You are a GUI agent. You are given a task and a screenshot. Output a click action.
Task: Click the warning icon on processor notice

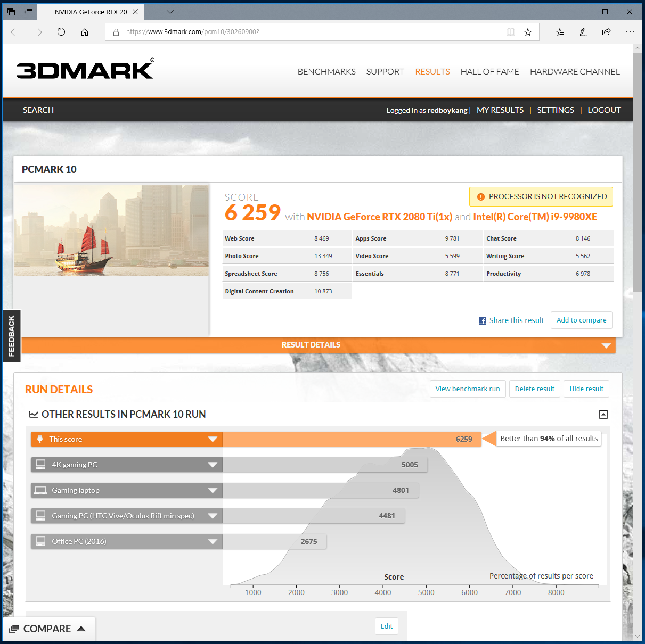tap(481, 197)
